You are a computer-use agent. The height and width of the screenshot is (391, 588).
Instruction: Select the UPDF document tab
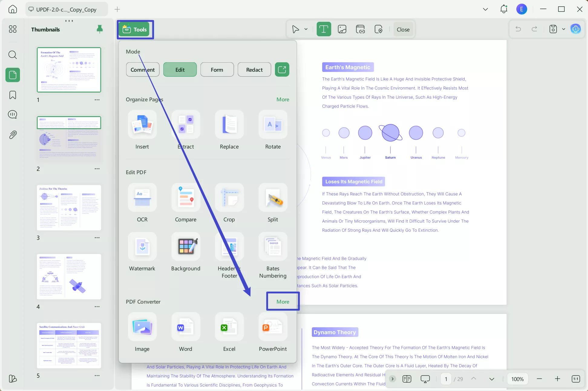[x=67, y=9]
